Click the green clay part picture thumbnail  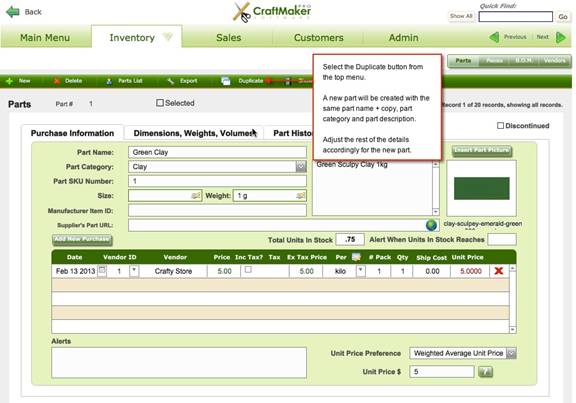pyautogui.click(x=482, y=188)
